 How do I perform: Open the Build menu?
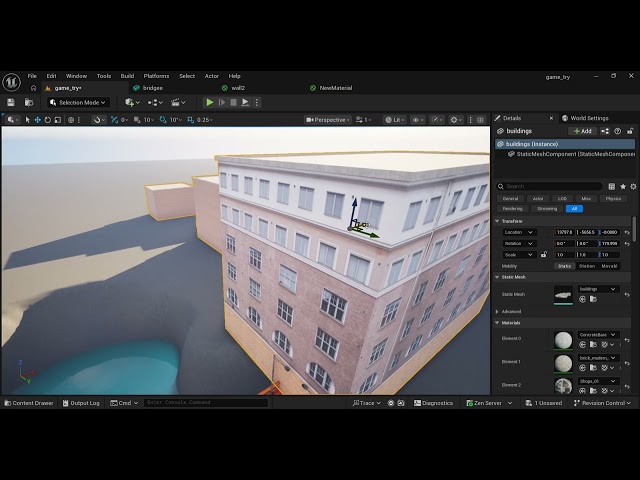pyautogui.click(x=127, y=76)
